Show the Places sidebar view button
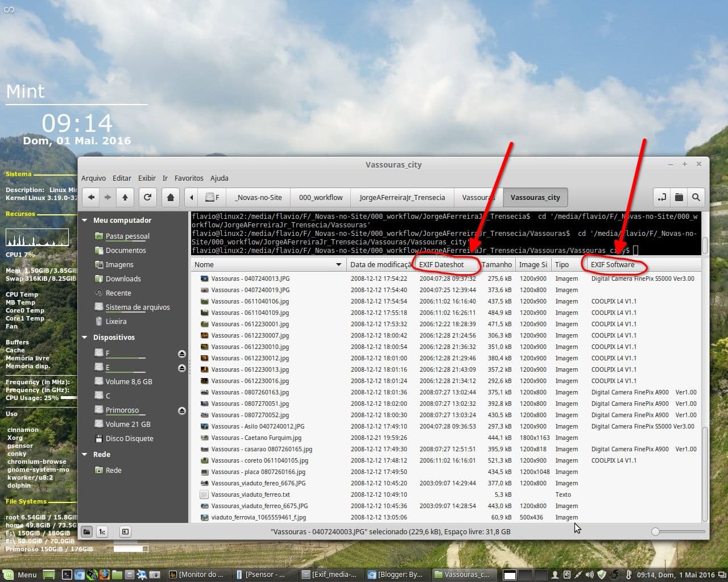728x582 pixels. point(86,531)
